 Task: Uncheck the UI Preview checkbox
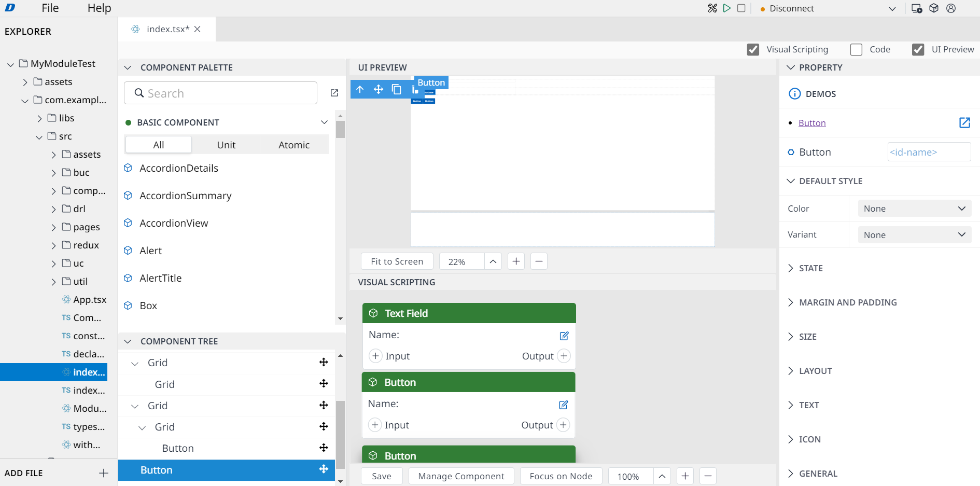coord(918,49)
